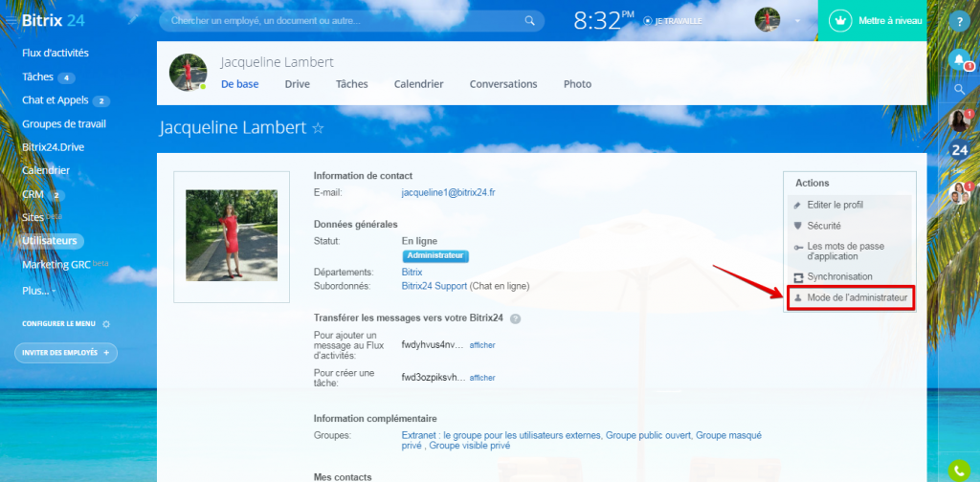The height and width of the screenshot is (482, 980).
Task: Open the large profile photo
Action: pos(232,235)
